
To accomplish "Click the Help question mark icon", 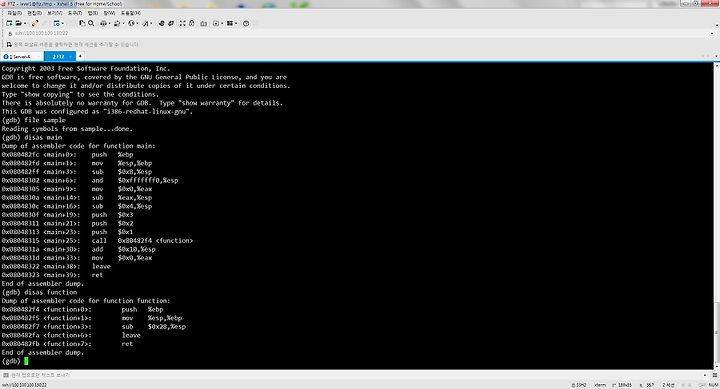I will tap(246, 23).
